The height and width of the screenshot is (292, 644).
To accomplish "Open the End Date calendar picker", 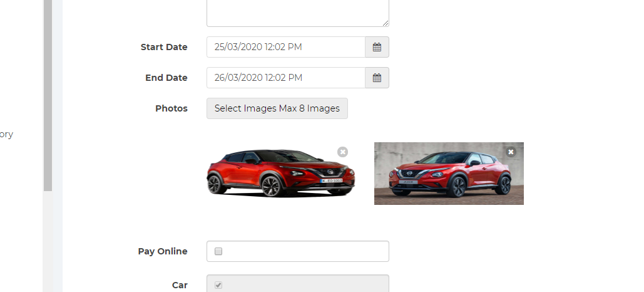I will 377,78.
